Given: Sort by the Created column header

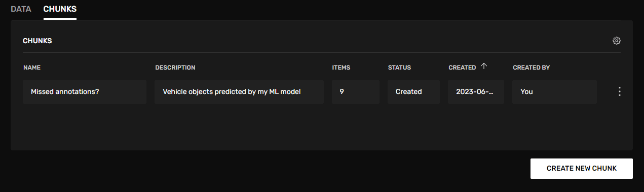Looking at the screenshot, I should click(x=462, y=68).
